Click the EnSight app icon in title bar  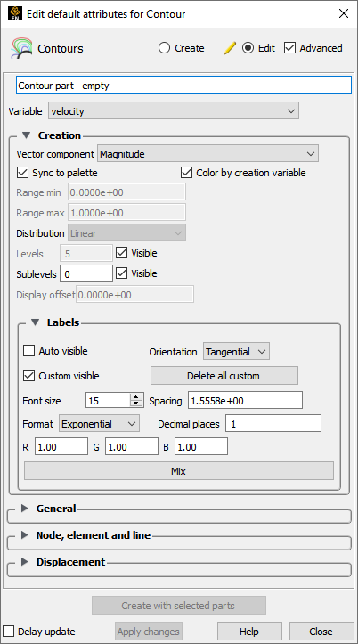click(15, 13)
